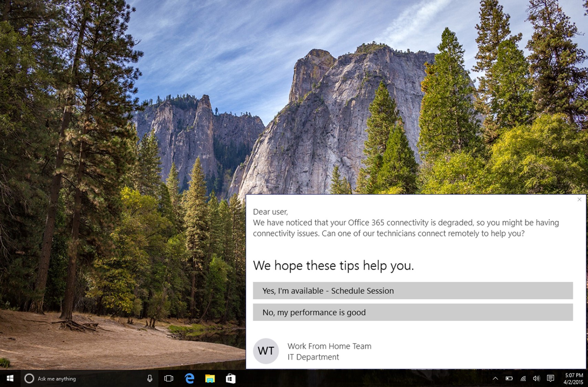Open the Windows Store app
This screenshot has width=588, height=387.
click(x=231, y=378)
